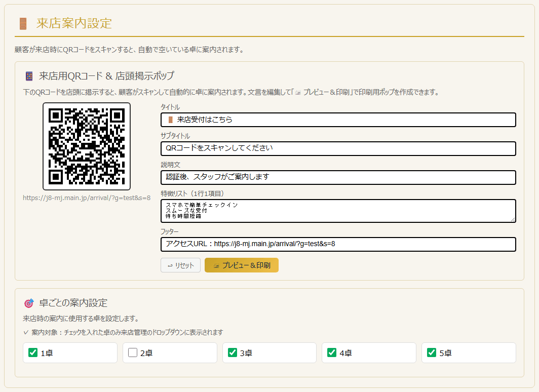Click the arrival URL text under the QR code

tap(87, 198)
